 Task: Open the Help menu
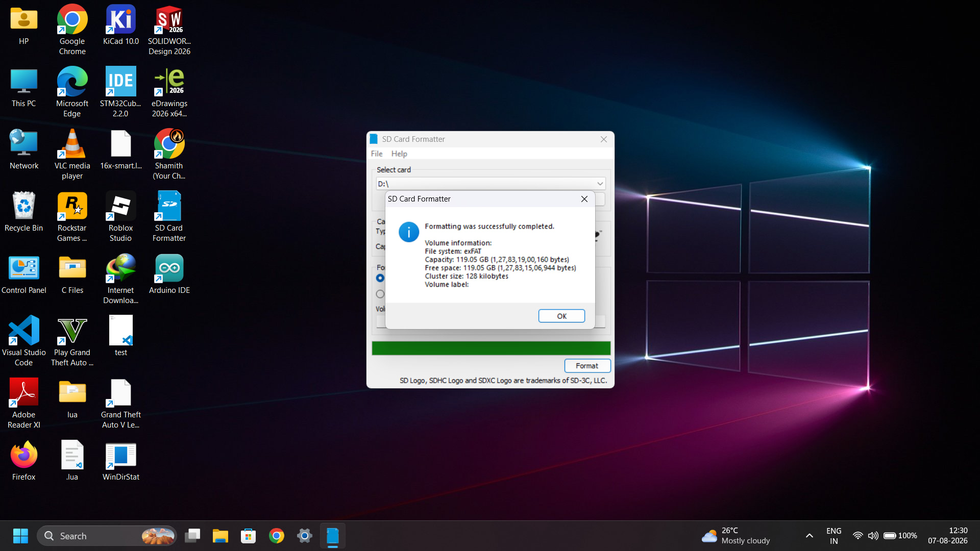pyautogui.click(x=399, y=154)
